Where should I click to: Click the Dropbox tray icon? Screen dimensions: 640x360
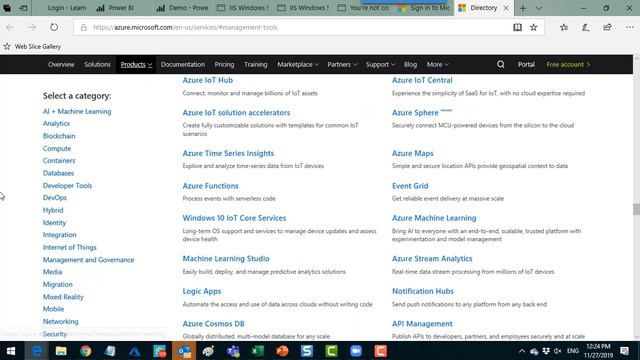pos(546,351)
